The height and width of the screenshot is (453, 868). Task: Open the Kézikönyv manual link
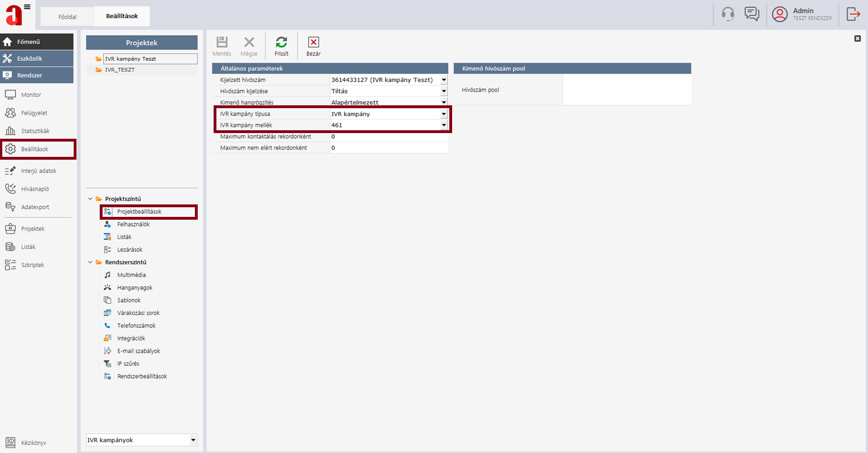tap(33, 443)
